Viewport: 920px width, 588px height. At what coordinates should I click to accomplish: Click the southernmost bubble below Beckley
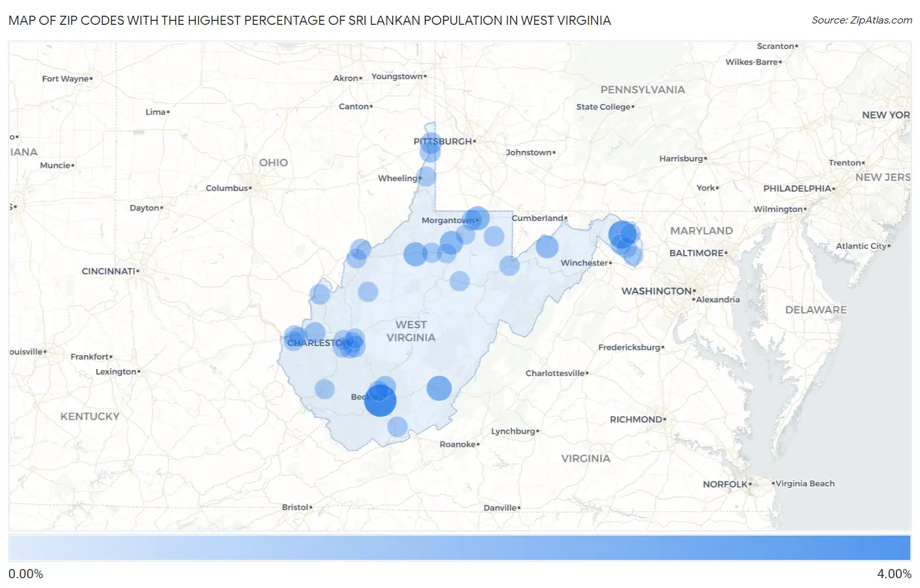click(397, 426)
